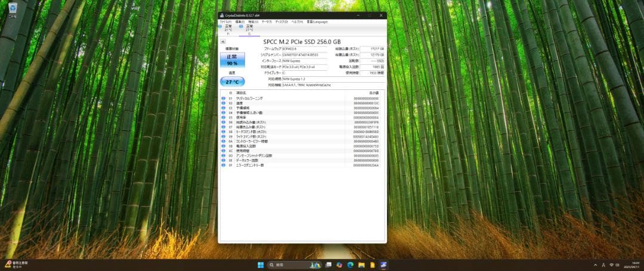This screenshot has width=644, height=271.
Task: Click status icon of row 08
Action: coord(224,132)
